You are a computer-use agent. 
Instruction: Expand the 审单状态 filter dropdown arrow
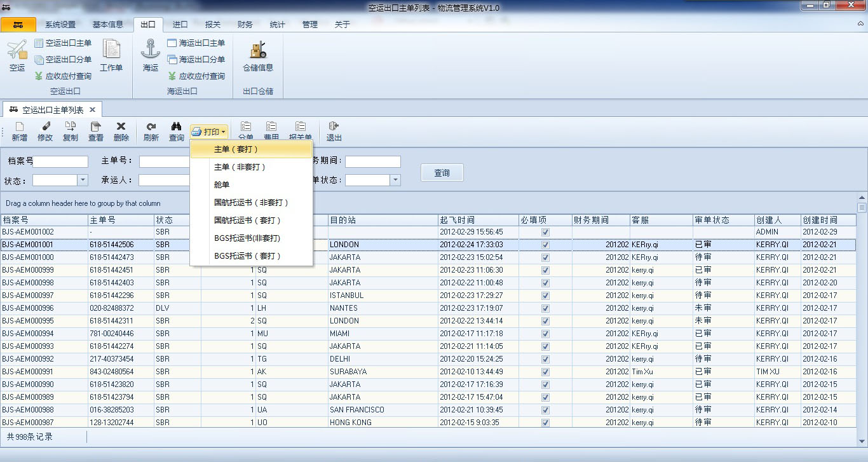click(x=395, y=180)
